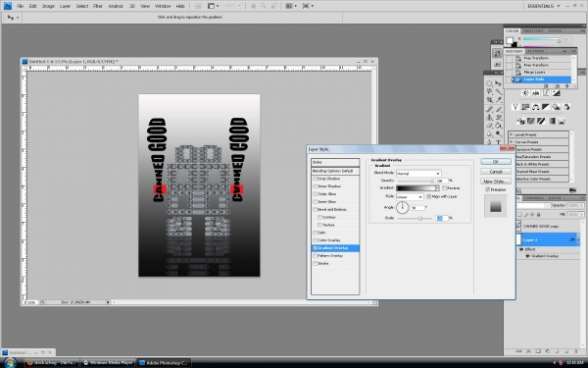Add a Color Balance adjustment layer
The image size is (588, 368).
pos(536,107)
